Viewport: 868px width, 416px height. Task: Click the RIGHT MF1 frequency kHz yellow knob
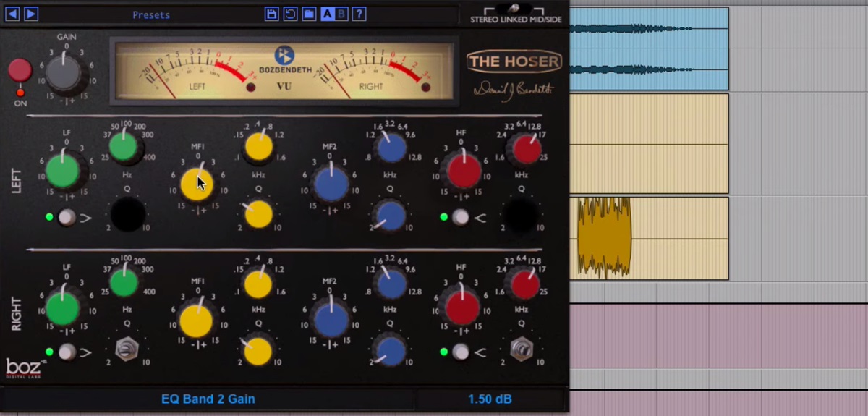(x=258, y=284)
